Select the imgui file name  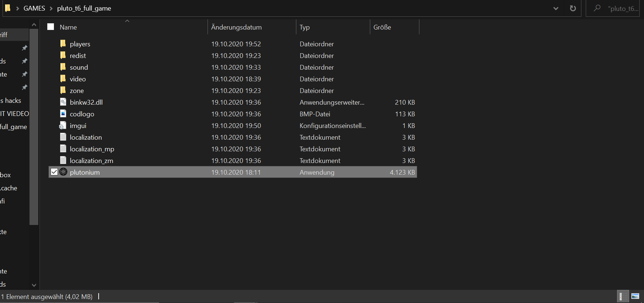point(78,125)
